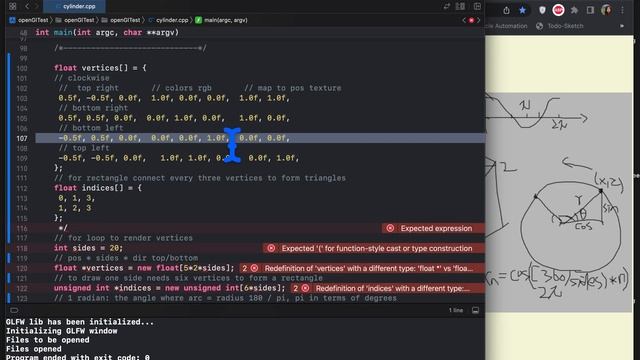Viewport: 640px width, 360px height.
Task: Open the third openGlTest folder breadcrumb
Action: point(121,20)
